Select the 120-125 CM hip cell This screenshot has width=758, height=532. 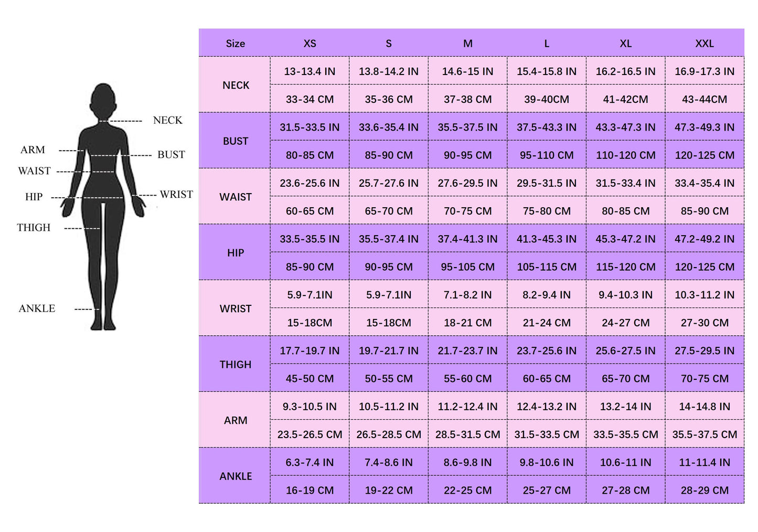[x=704, y=267]
